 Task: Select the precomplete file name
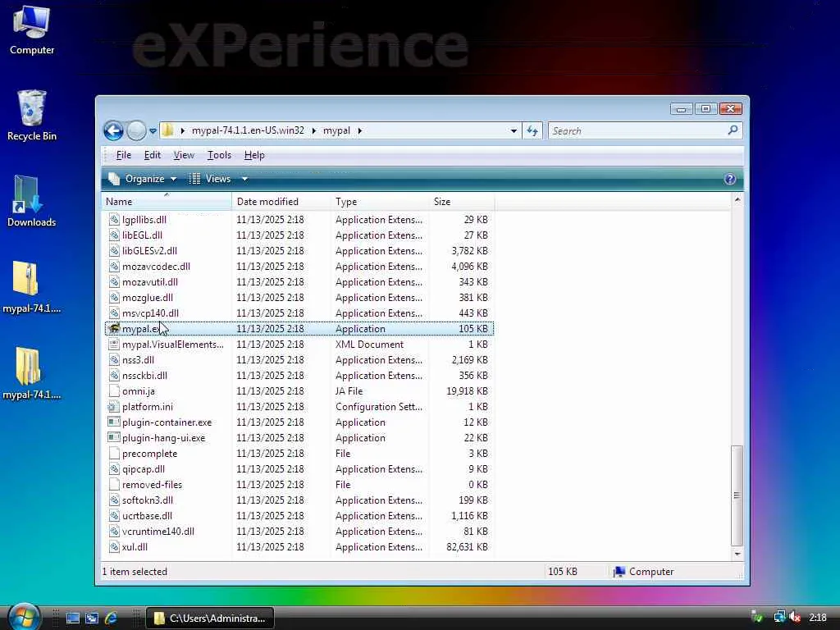coord(149,453)
